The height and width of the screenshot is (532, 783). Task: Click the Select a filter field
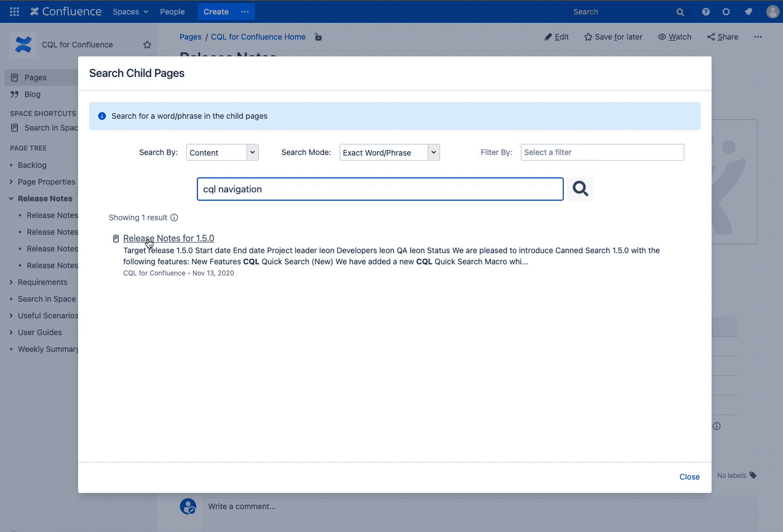pos(602,152)
